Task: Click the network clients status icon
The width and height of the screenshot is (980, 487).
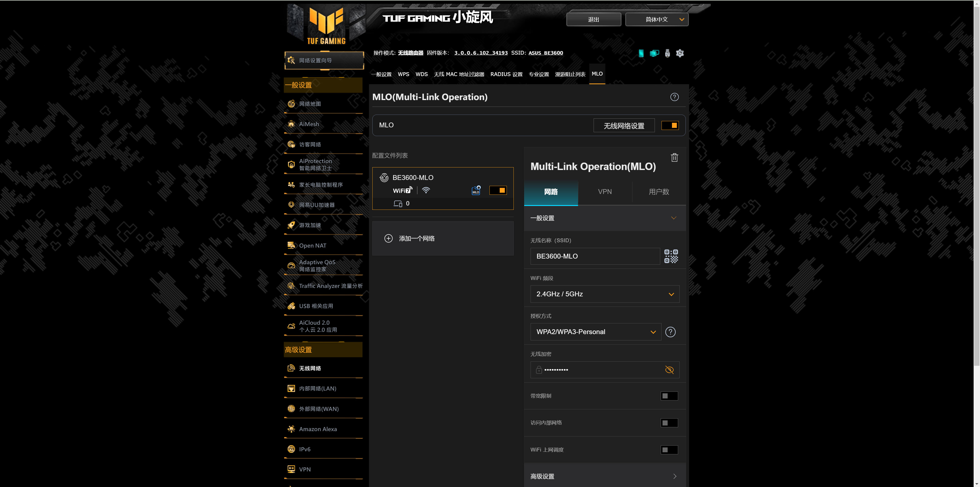Action: coord(654,53)
